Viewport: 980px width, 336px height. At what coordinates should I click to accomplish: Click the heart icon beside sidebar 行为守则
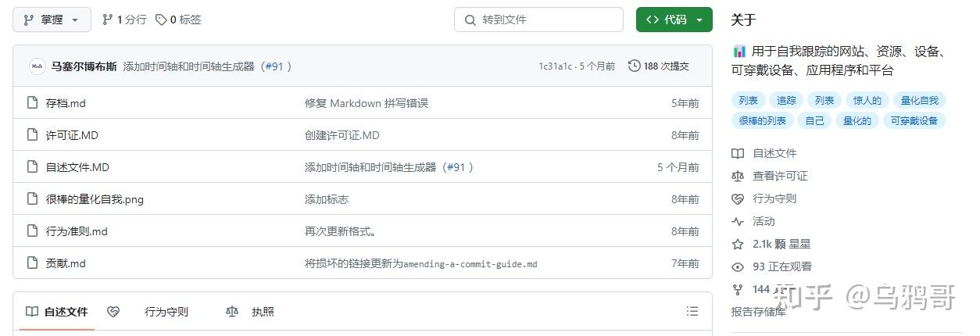[x=738, y=198]
